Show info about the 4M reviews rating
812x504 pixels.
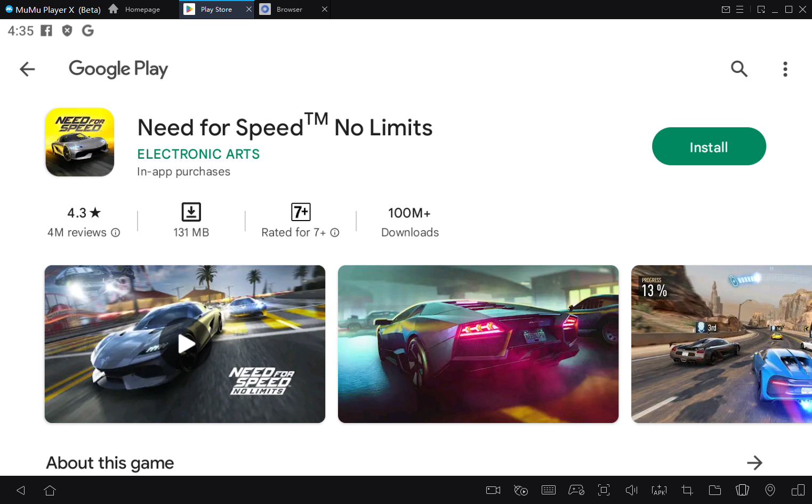point(116,233)
